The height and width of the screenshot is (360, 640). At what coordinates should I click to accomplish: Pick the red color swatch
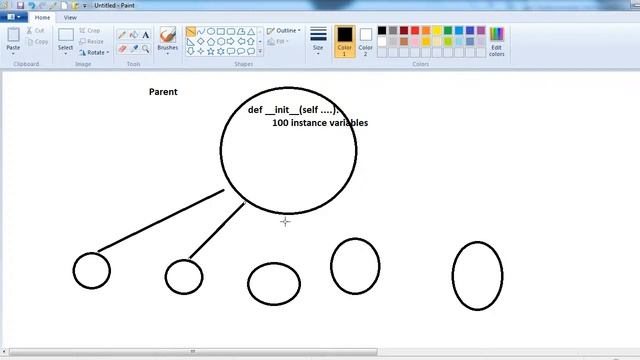click(x=415, y=30)
